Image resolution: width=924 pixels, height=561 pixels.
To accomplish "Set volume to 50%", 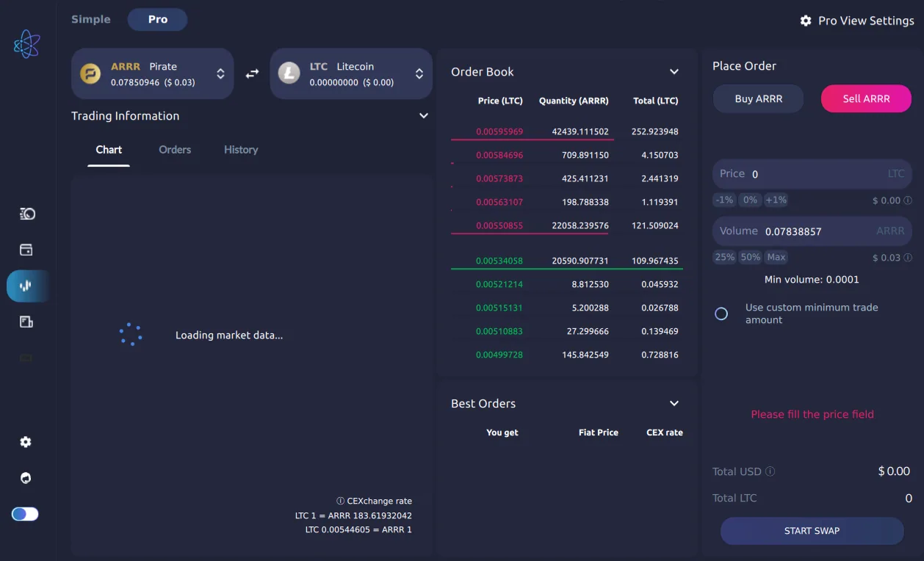I will (750, 257).
